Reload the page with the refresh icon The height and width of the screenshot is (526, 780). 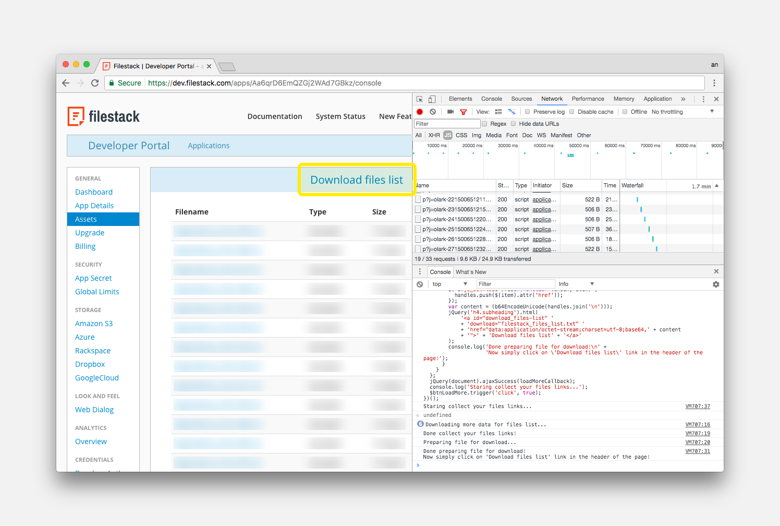click(95, 83)
